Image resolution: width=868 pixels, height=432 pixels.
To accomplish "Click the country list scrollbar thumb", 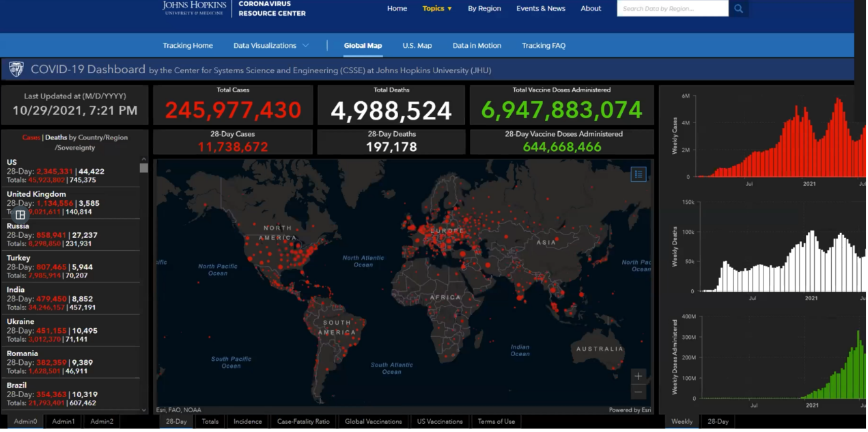I will coord(143,168).
